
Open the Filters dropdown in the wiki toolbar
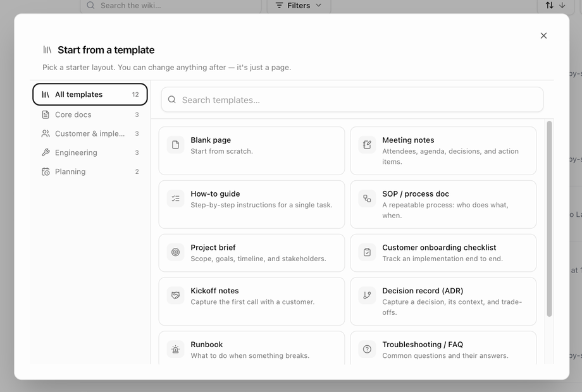click(299, 6)
